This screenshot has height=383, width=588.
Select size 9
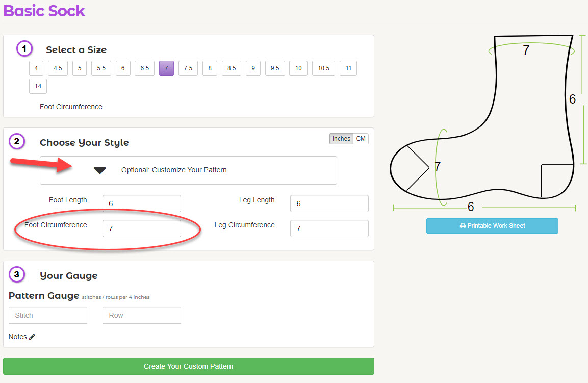pos(253,68)
